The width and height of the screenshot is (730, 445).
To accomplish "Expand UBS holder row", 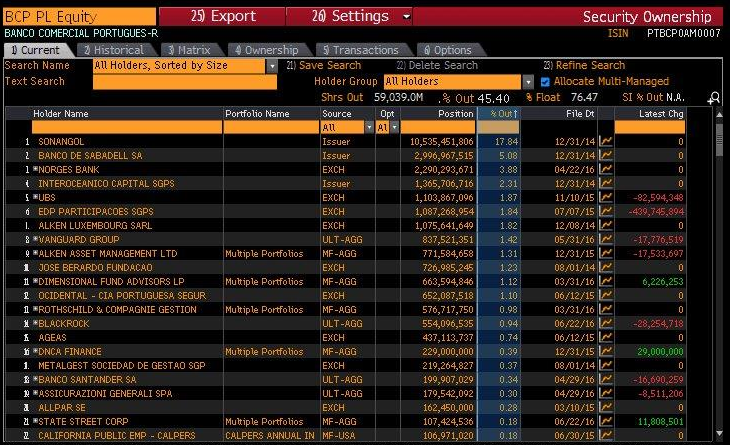I will [35, 196].
